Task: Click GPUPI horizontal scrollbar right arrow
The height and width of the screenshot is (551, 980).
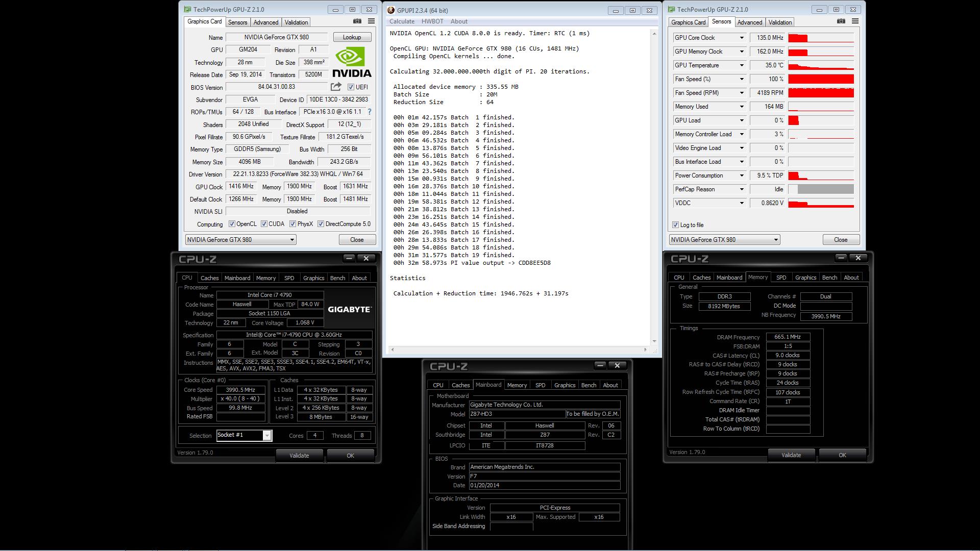Action: pos(645,349)
